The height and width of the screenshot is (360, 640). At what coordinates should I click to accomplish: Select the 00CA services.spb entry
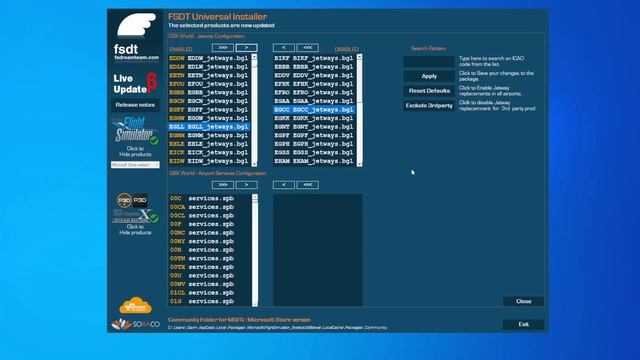(x=210, y=207)
